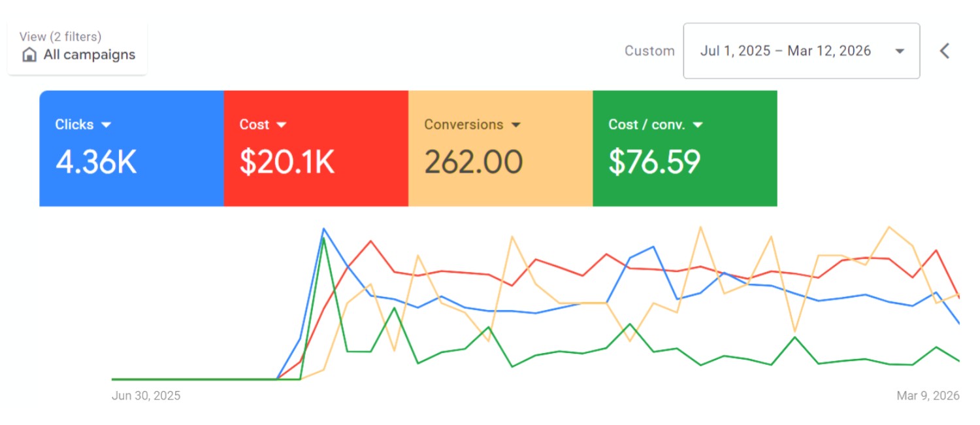980x425 pixels.
Task: Click the Mar 9, 2026 axis label
Action: point(928,396)
